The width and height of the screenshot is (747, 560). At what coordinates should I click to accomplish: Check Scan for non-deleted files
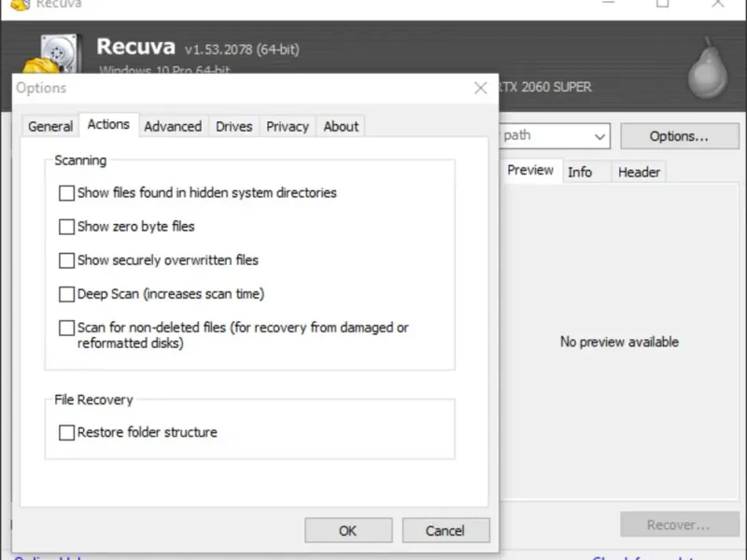66,328
